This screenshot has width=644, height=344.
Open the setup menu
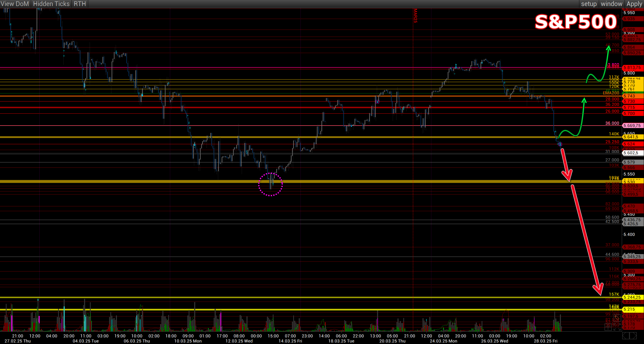click(589, 4)
